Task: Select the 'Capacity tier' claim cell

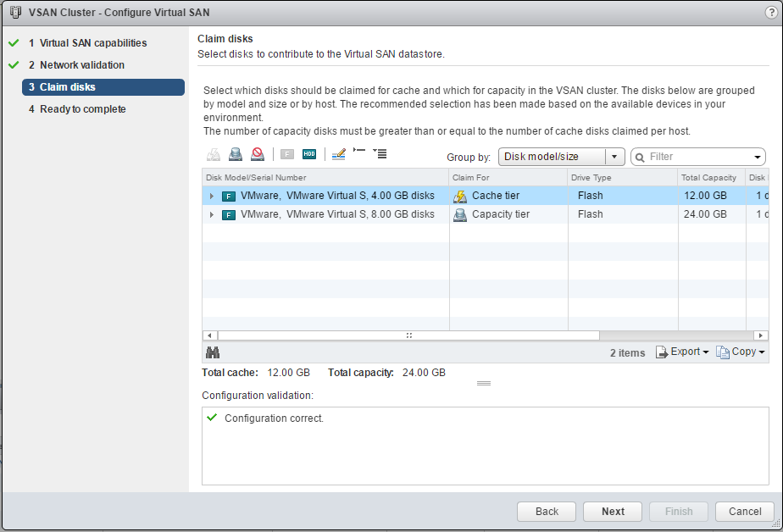Action: click(508, 214)
